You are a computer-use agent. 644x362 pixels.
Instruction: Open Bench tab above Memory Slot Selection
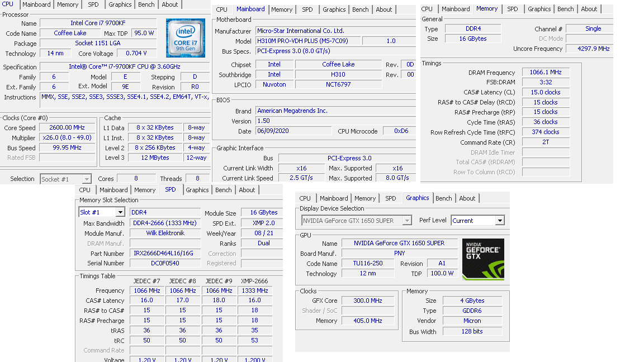tap(223, 190)
